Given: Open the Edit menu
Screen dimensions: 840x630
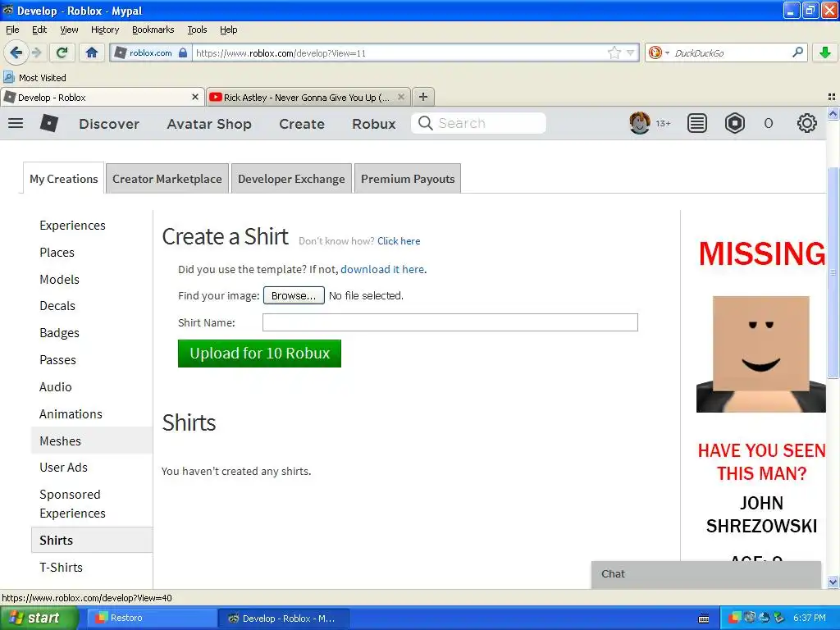Looking at the screenshot, I should [x=39, y=30].
